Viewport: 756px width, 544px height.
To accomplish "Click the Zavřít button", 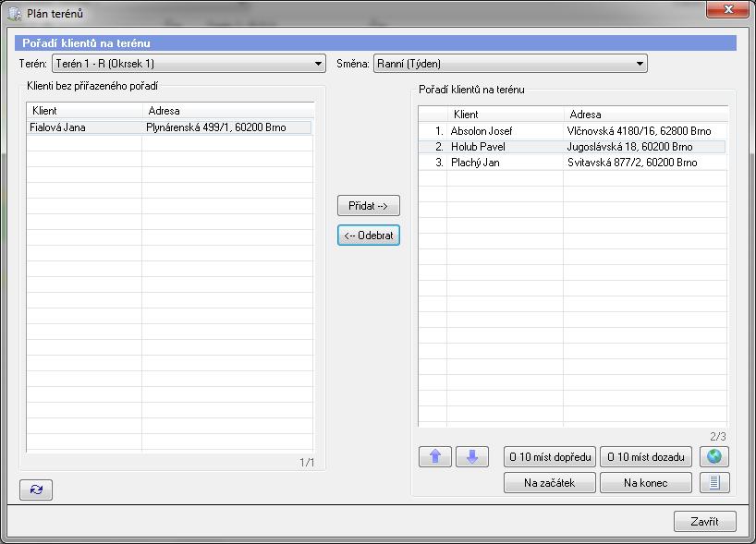I will click(x=704, y=521).
